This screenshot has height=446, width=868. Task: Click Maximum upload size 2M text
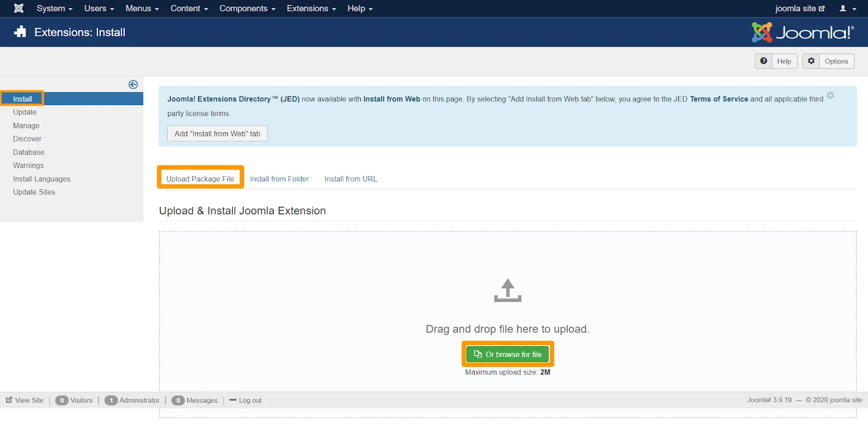coord(508,372)
